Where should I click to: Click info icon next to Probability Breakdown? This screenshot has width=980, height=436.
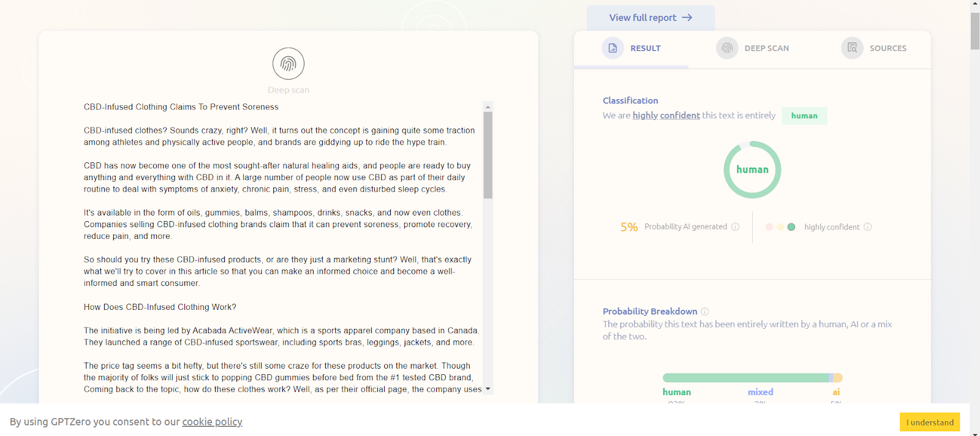pos(705,311)
